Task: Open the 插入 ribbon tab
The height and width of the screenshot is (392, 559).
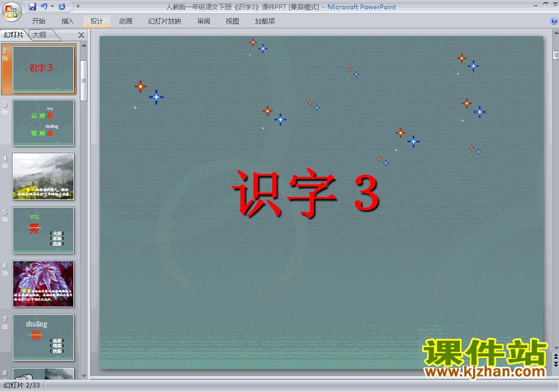Action: [68, 21]
